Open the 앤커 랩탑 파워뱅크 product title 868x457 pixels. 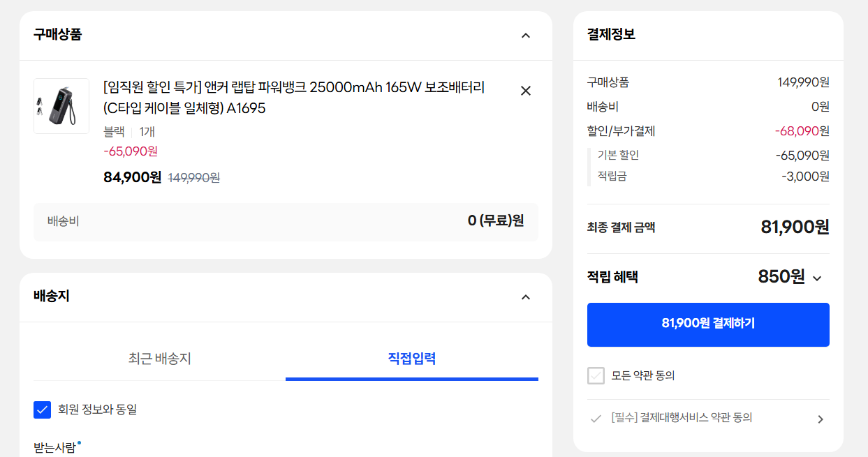[x=294, y=98]
